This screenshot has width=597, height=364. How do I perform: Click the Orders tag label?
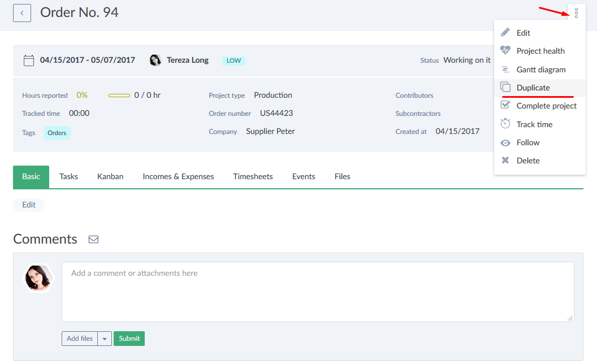click(x=57, y=133)
